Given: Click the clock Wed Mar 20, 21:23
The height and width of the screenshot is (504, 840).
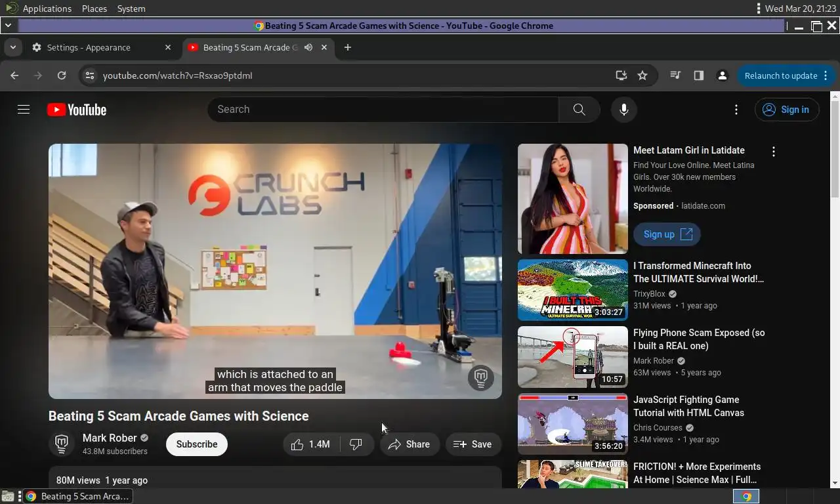Looking at the screenshot, I should tap(799, 9).
